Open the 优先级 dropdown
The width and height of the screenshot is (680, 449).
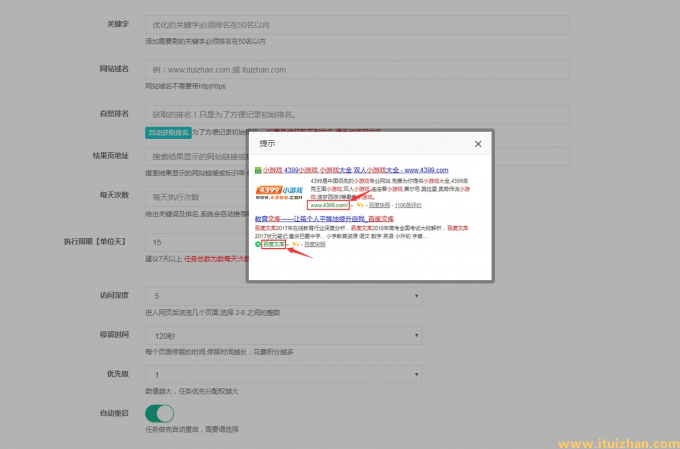tap(283, 374)
